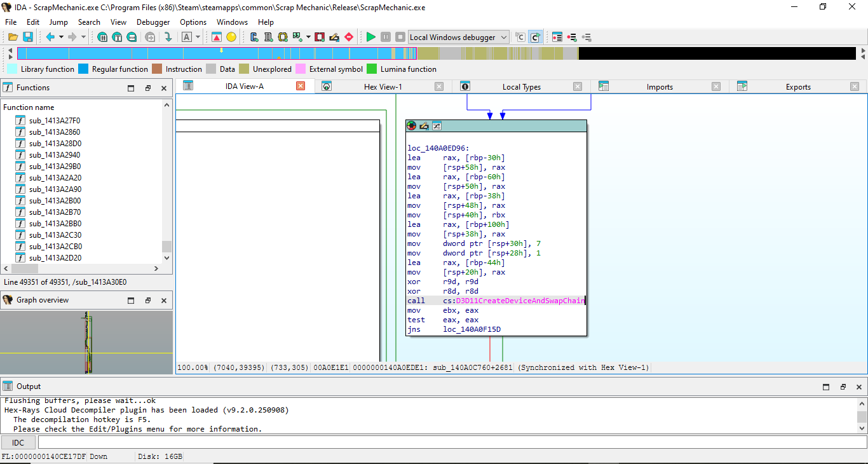The width and height of the screenshot is (868, 464).
Task: Click the Lumina function green swatch
Action: tap(372, 69)
